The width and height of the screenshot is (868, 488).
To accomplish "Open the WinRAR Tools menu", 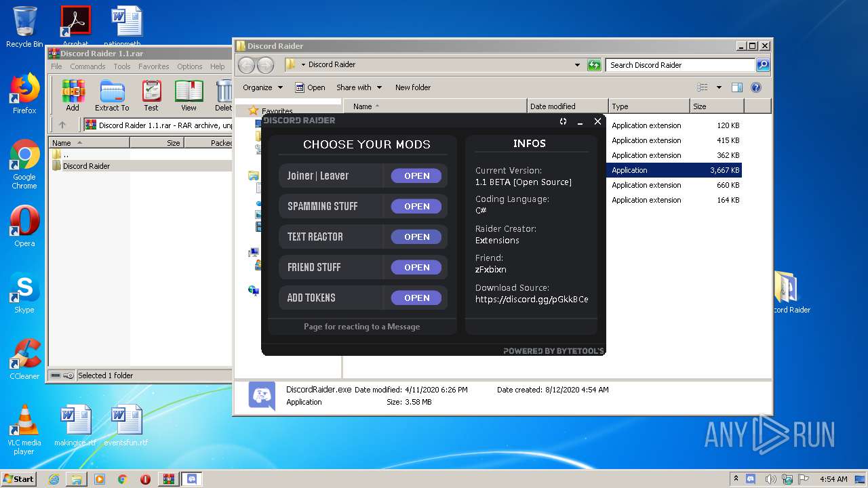I will pos(122,66).
